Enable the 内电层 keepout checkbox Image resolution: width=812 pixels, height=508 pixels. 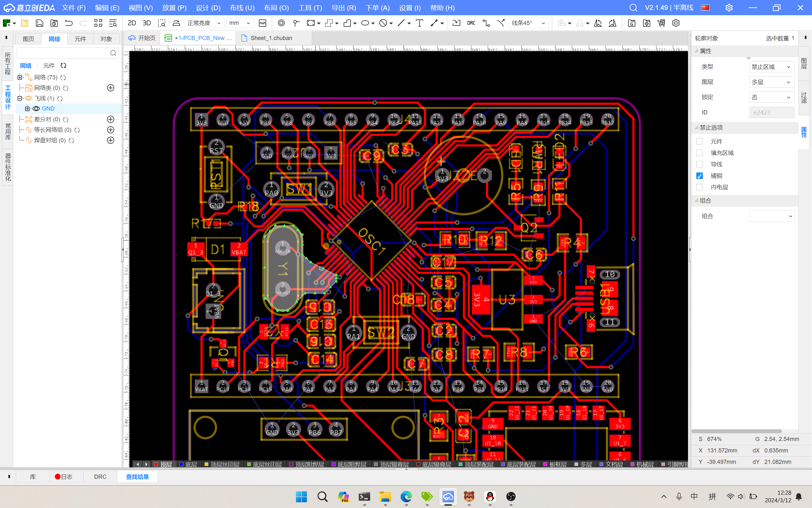700,187
